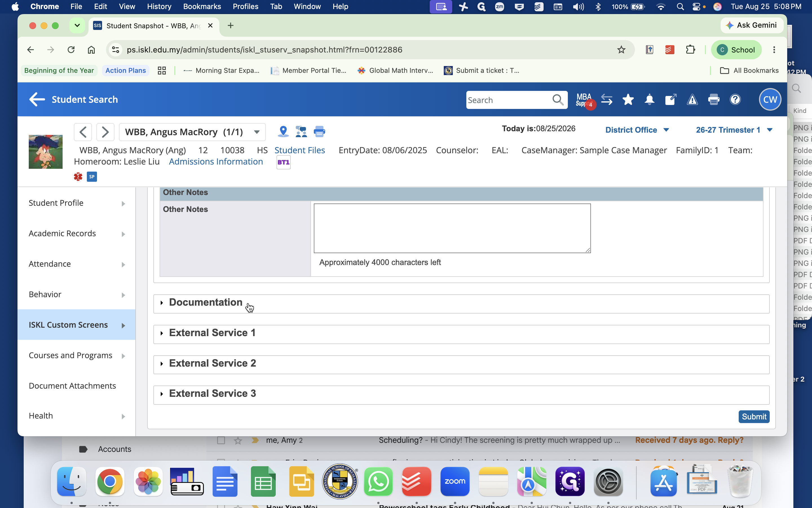The width and height of the screenshot is (812, 508).
Task: Open the Action Plans bookmark
Action: [x=125, y=71]
